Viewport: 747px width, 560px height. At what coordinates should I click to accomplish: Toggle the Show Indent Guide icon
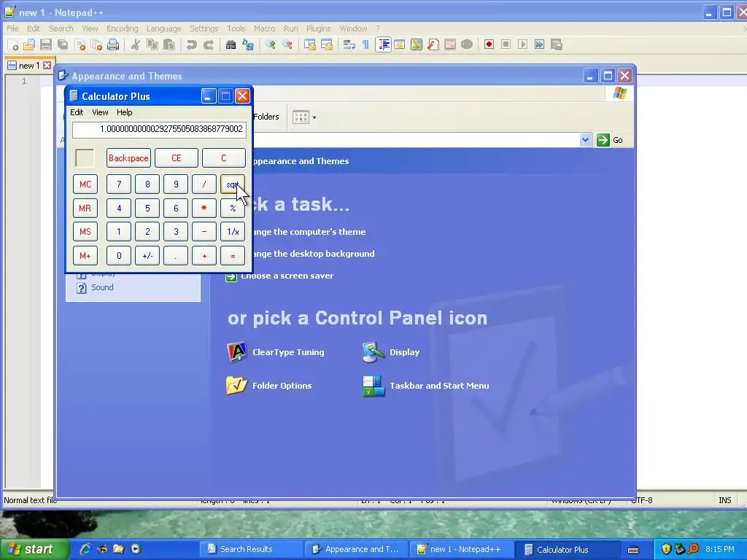[383, 44]
